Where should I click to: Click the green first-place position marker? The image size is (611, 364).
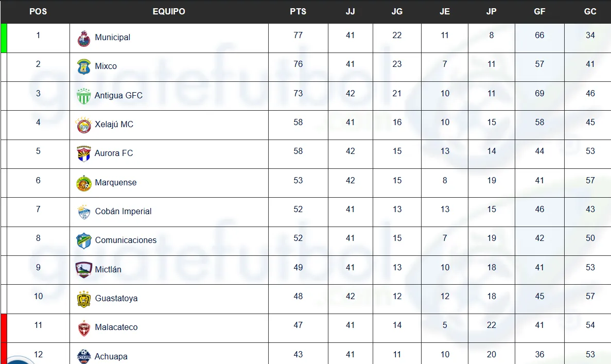click(x=4, y=38)
